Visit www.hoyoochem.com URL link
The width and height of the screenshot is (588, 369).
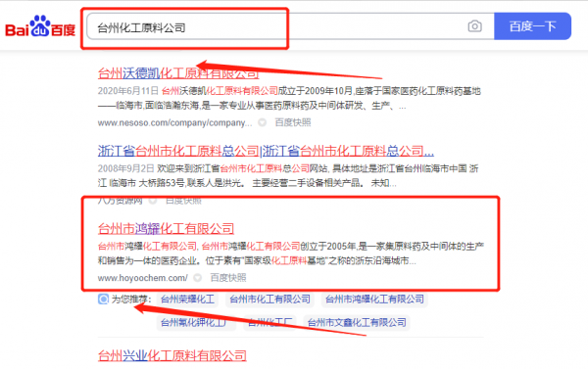click(143, 278)
